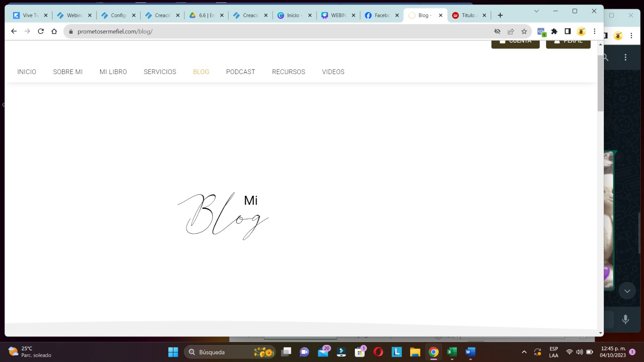This screenshot has width=644, height=362.
Task: Open the blue code extension icon
Action: point(541,31)
